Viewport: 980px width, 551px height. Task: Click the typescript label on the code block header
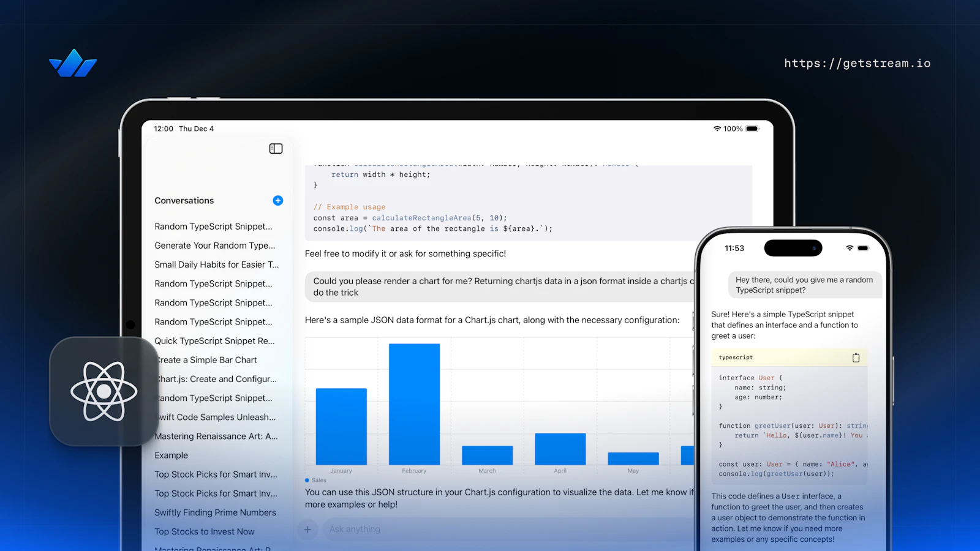735,357
